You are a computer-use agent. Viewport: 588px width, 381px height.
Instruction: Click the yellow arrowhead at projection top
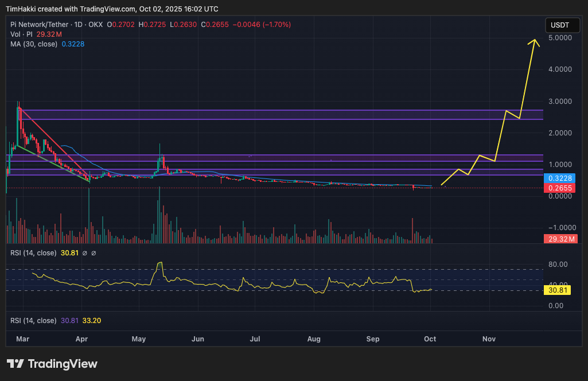535,40
